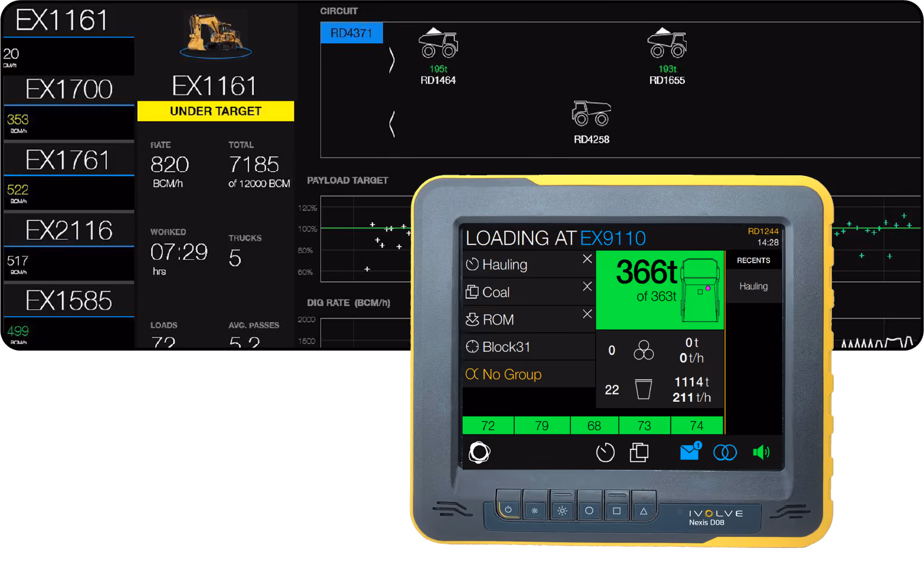
Task: Click Hauling under RECENTS
Action: (754, 286)
